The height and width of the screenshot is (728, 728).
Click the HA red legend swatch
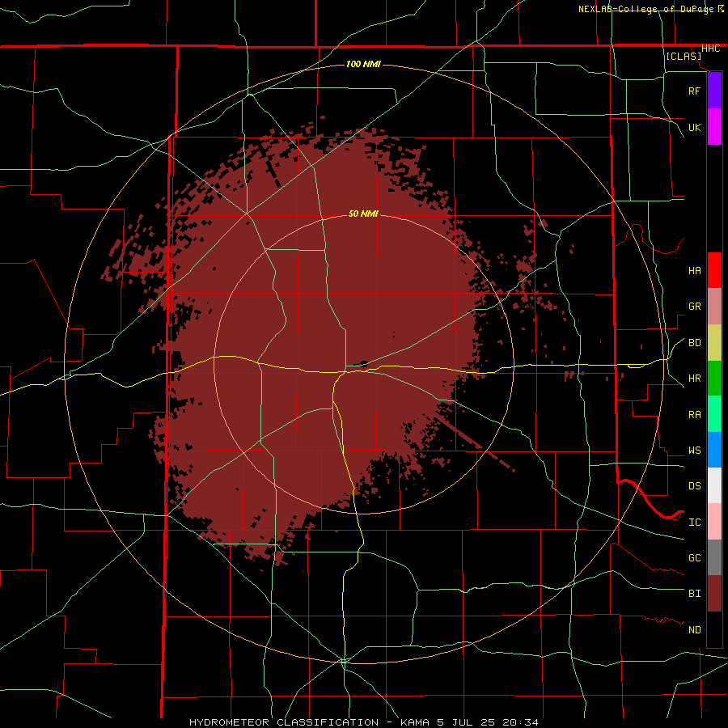point(714,270)
